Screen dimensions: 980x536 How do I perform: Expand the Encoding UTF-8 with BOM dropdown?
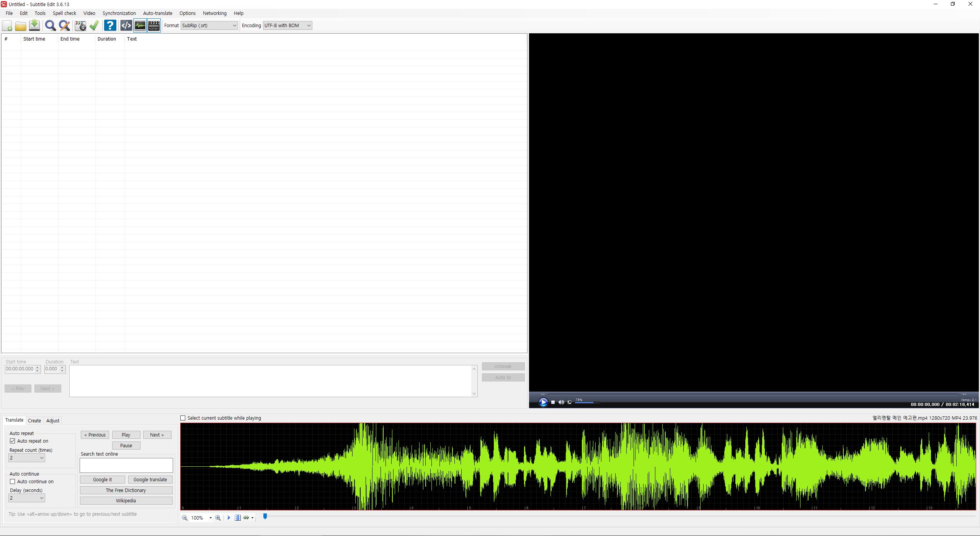287,26
